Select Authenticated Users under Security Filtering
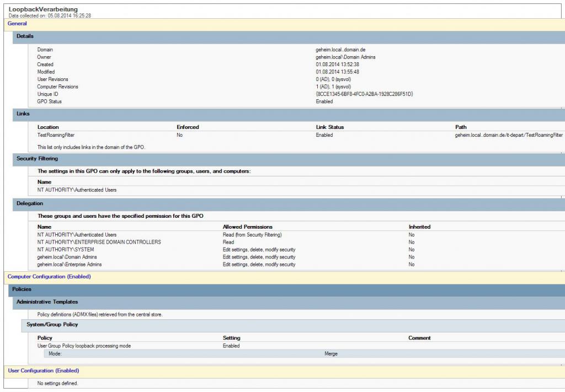Screen dimensions: 565x392 77,190
